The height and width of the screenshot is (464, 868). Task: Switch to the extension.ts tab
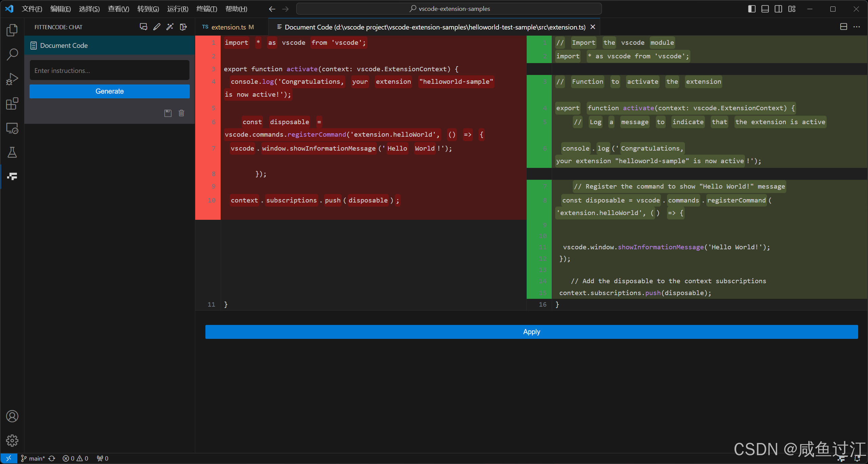pyautogui.click(x=228, y=27)
